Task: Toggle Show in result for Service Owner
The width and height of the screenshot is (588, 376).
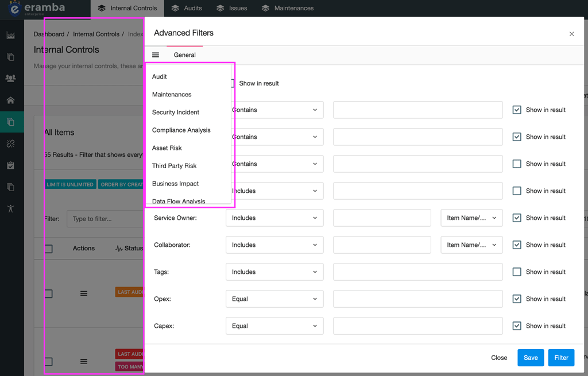Action: click(517, 218)
